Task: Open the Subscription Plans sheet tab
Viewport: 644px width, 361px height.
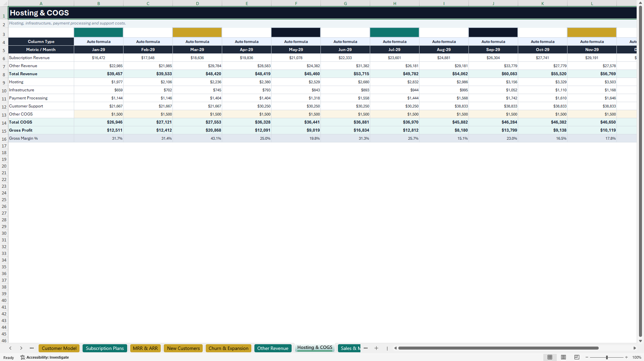Action: pos(105,348)
